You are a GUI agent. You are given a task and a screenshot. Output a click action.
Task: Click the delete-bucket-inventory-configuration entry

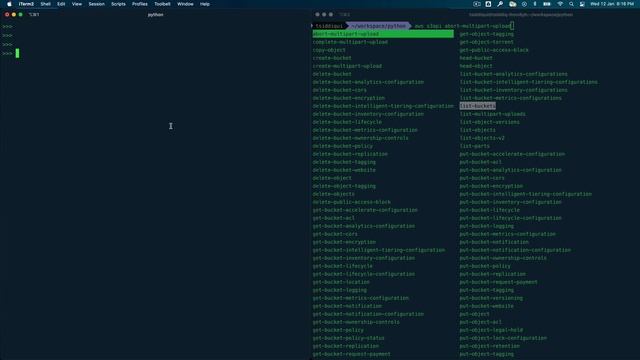click(368, 114)
